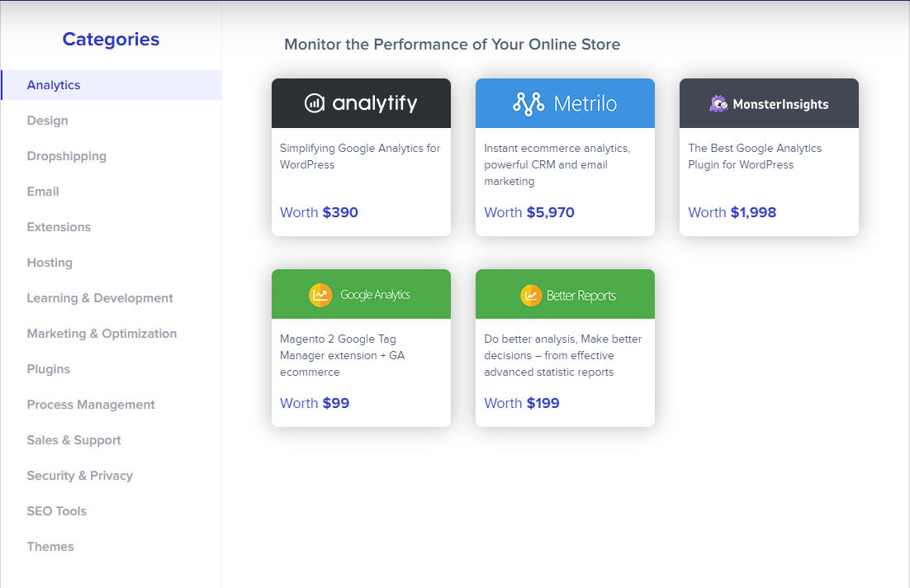This screenshot has height=588, width=910.
Task: Switch to Marketing & Optimization category
Action: tap(102, 334)
